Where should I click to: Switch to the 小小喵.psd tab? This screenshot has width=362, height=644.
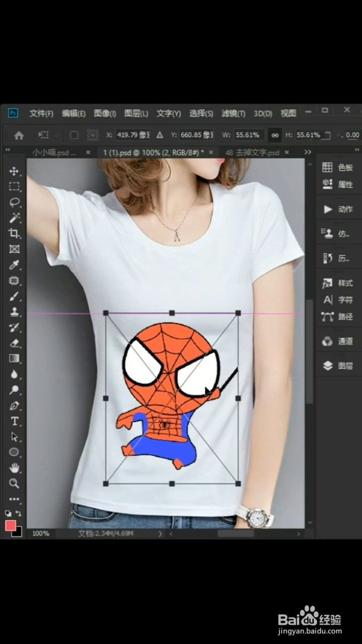54,152
